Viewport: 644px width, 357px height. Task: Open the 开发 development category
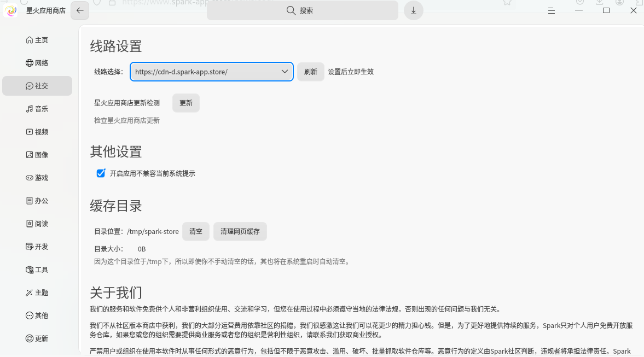[37, 247]
